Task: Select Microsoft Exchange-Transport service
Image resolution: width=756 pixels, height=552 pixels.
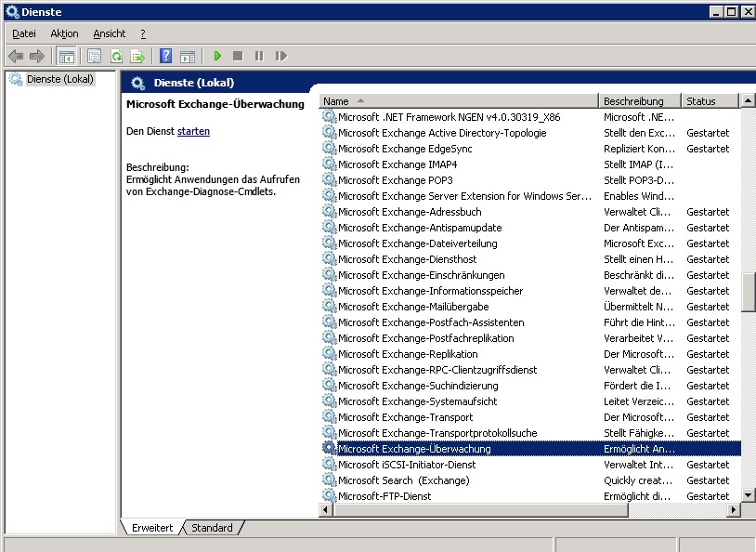Action: [406, 417]
